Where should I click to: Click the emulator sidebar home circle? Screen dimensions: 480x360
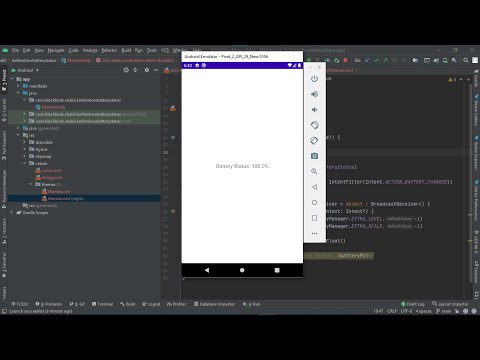(x=314, y=202)
